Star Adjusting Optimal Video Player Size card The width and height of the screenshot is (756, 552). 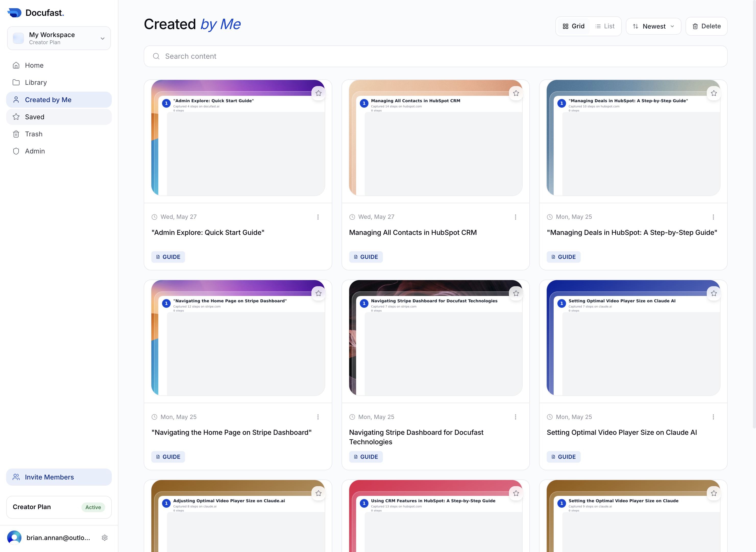pos(318,493)
